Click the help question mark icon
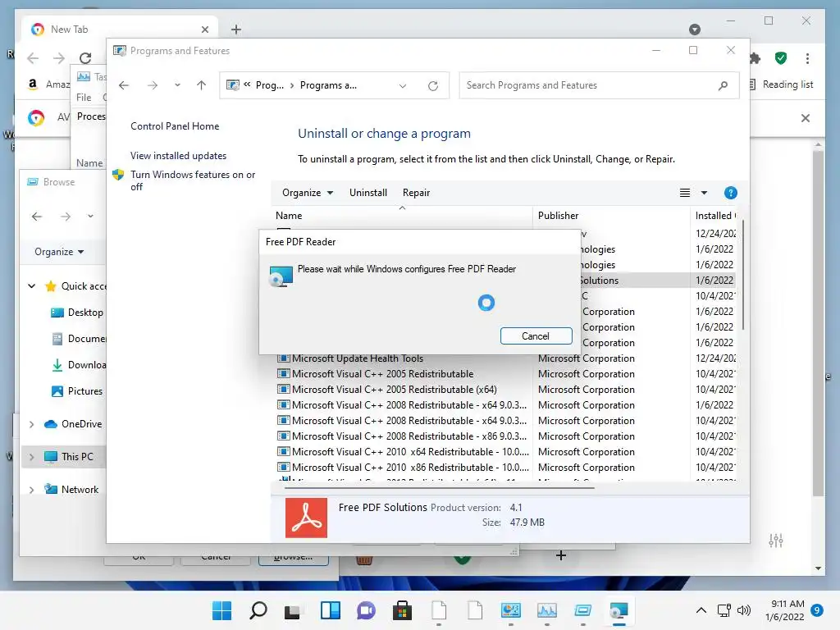The height and width of the screenshot is (630, 840). coord(730,193)
